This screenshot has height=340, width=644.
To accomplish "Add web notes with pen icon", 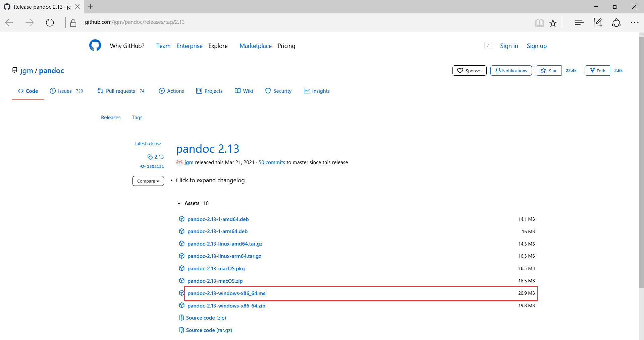I will tap(598, 22).
